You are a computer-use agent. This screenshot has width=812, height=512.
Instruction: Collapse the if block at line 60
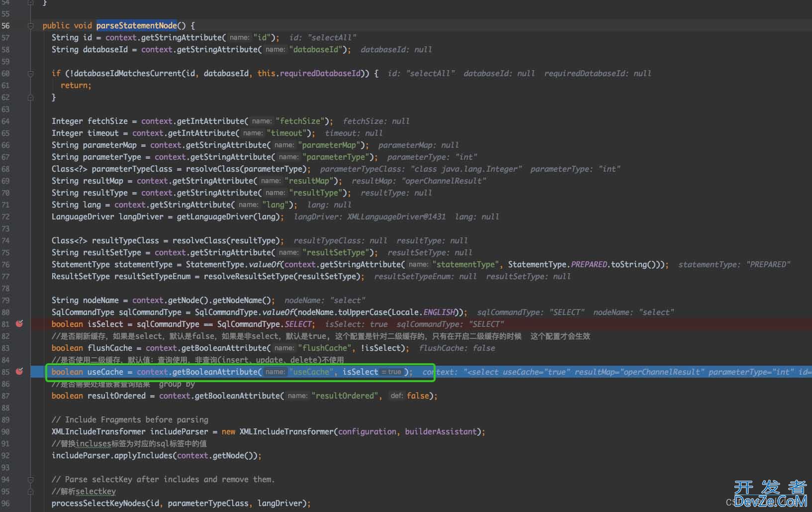coord(30,73)
